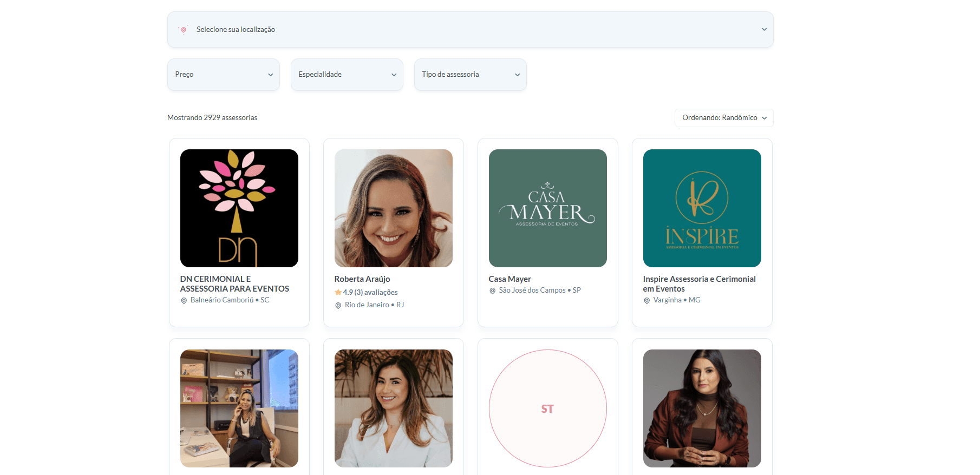Image resolution: width=980 pixels, height=475 pixels.
Task: Click the Casa Mayer name link
Action: pos(509,279)
